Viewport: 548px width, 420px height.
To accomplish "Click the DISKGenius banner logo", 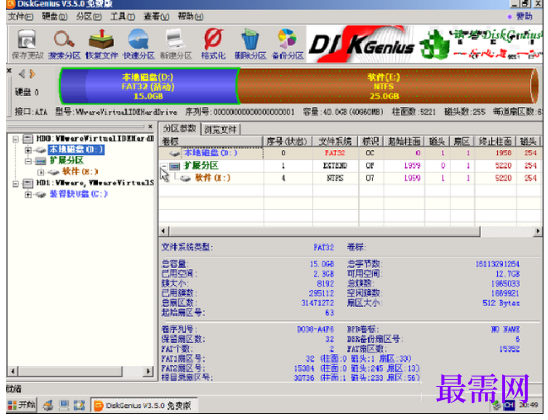I will tap(362, 44).
